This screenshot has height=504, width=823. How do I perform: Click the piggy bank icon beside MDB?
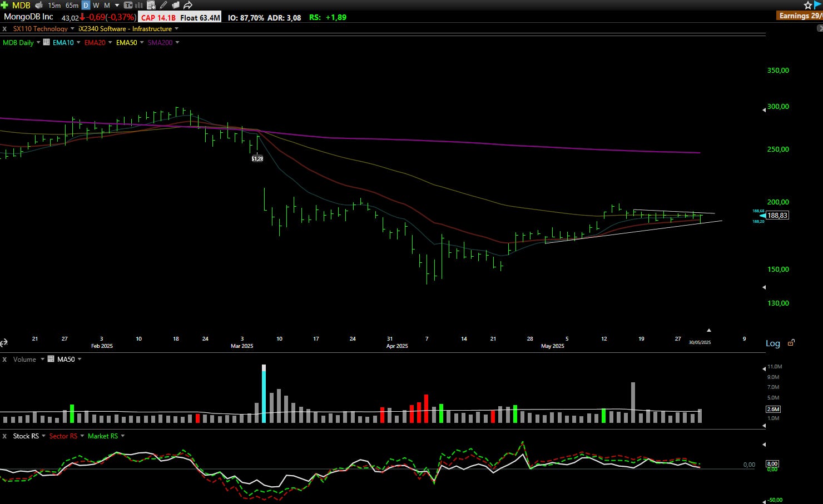point(39,5)
